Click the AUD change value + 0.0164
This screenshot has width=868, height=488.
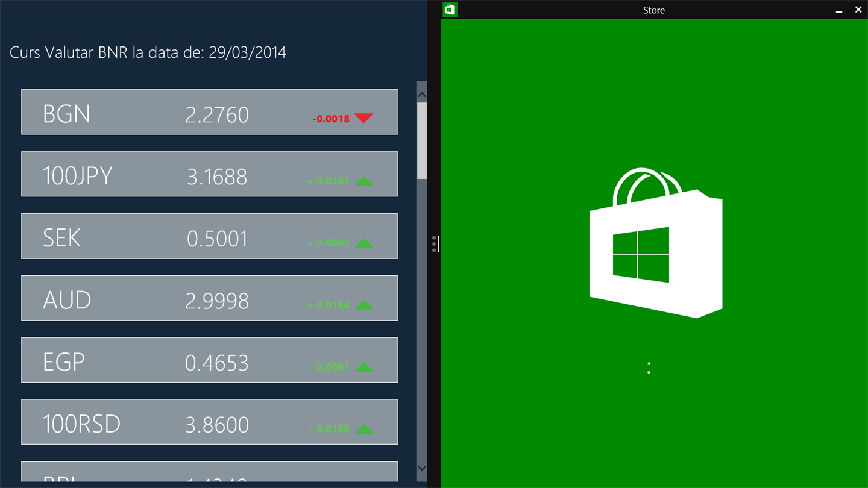329,305
